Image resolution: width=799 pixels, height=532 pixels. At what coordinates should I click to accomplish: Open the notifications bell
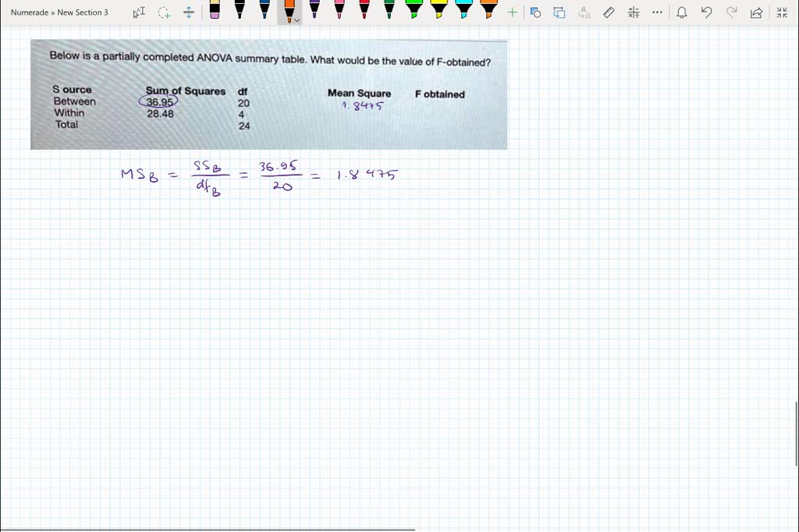(x=682, y=12)
